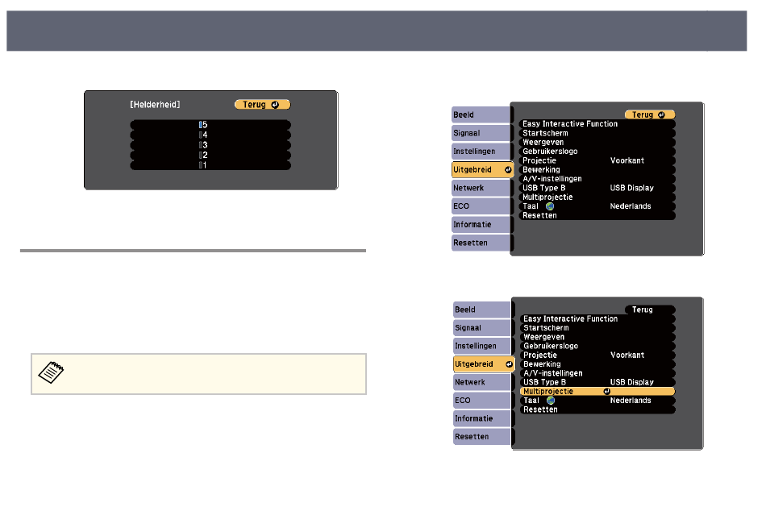Choose Multiprojectie in upper menu
Viewport: 766px width, 532px height.
click(x=597, y=197)
